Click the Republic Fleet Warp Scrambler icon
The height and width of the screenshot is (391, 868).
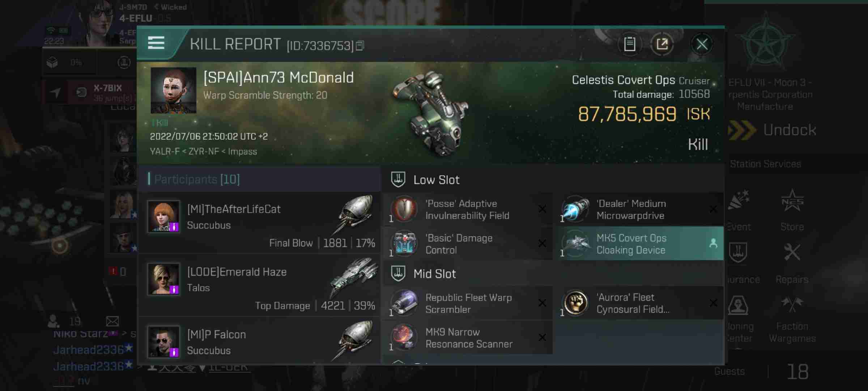point(404,303)
